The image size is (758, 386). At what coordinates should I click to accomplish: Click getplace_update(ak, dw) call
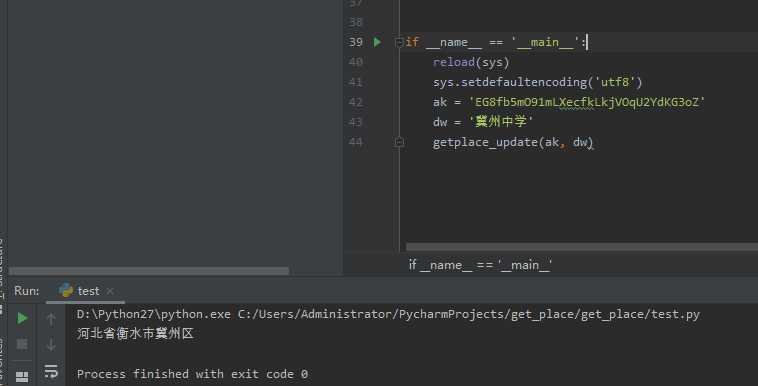tap(513, 142)
